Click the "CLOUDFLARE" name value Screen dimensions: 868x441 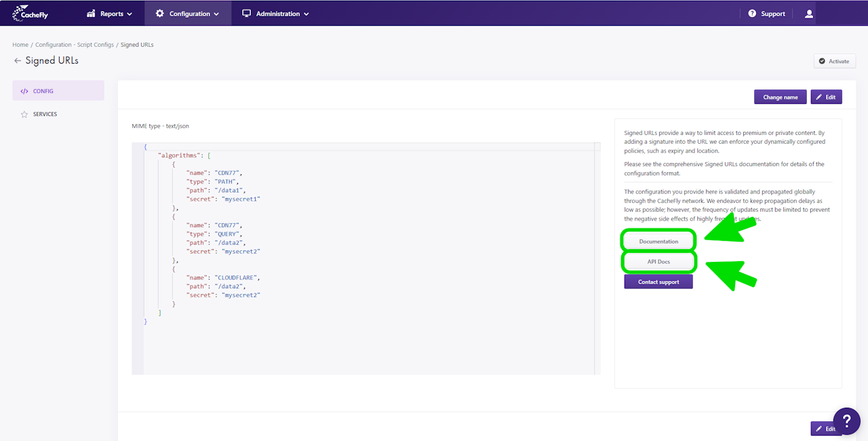(x=237, y=277)
